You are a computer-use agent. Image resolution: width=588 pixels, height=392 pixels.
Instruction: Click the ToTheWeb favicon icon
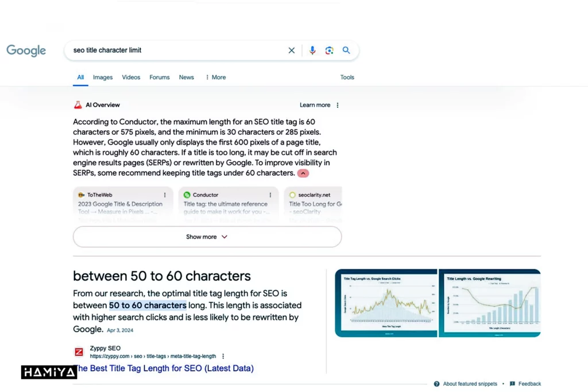[x=82, y=195]
